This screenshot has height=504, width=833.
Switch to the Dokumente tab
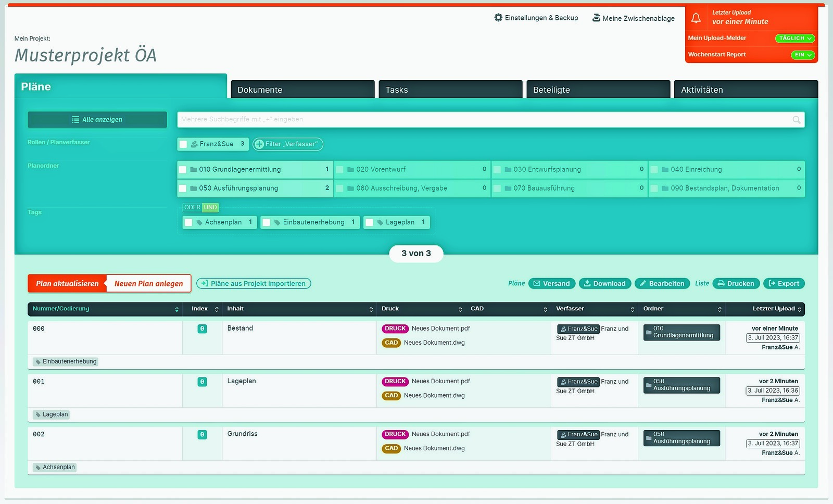point(302,90)
